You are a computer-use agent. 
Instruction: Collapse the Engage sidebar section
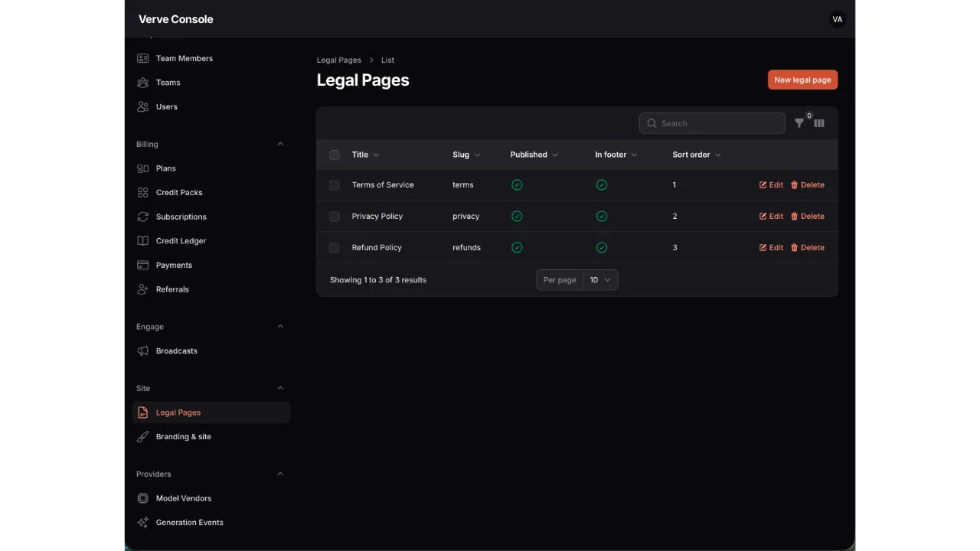[280, 327]
